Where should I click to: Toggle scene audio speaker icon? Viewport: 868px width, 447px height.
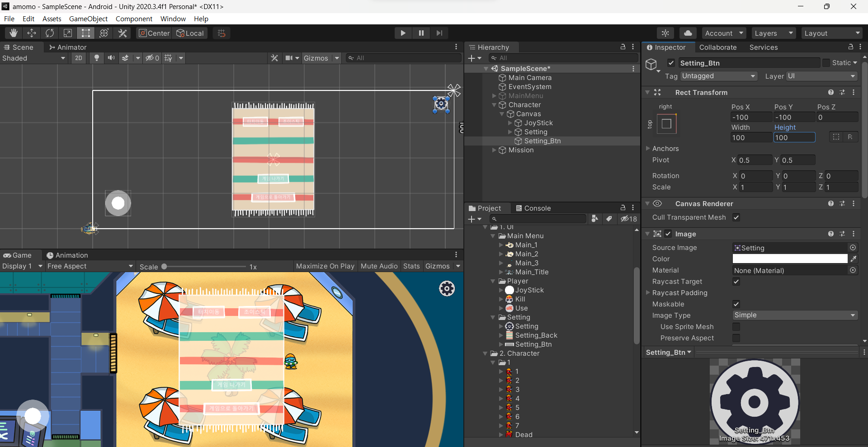pyautogui.click(x=111, y=58)
